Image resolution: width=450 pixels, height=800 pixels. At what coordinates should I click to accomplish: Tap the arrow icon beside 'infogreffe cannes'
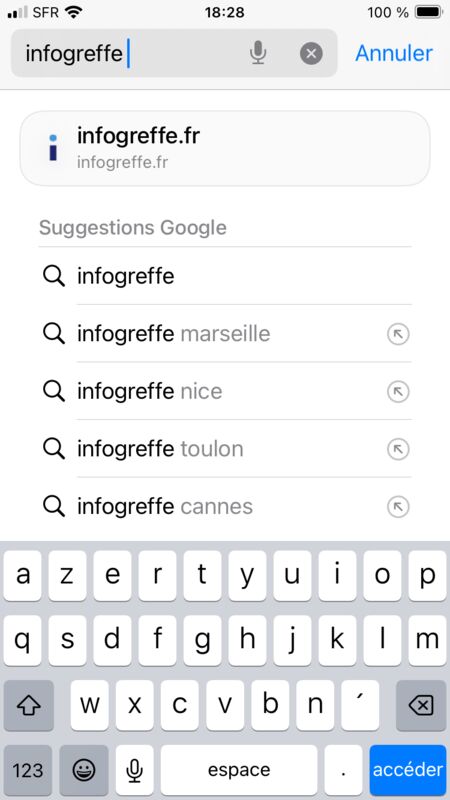pos(398,508)
